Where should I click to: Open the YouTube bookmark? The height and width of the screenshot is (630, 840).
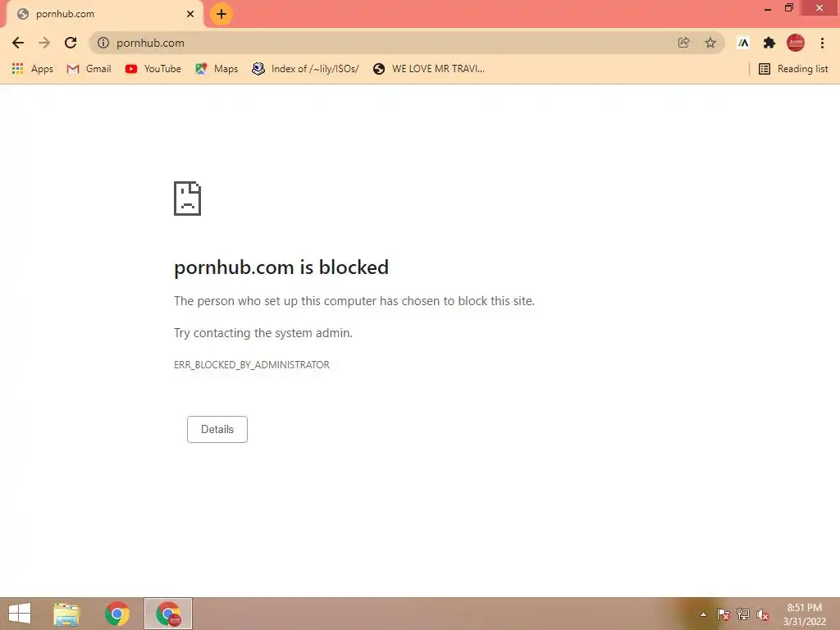[153, 69]
